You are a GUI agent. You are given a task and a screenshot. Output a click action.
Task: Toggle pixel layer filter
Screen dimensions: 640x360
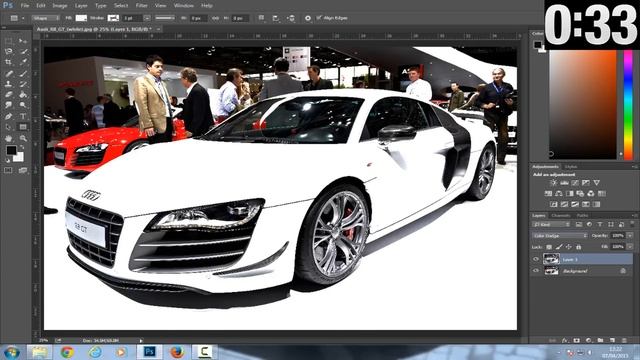click(579, 224)
